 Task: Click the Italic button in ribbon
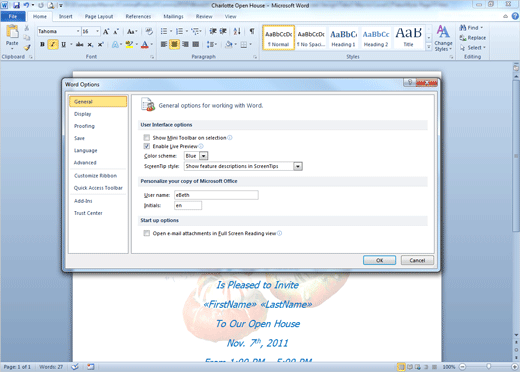coord(53,44)
